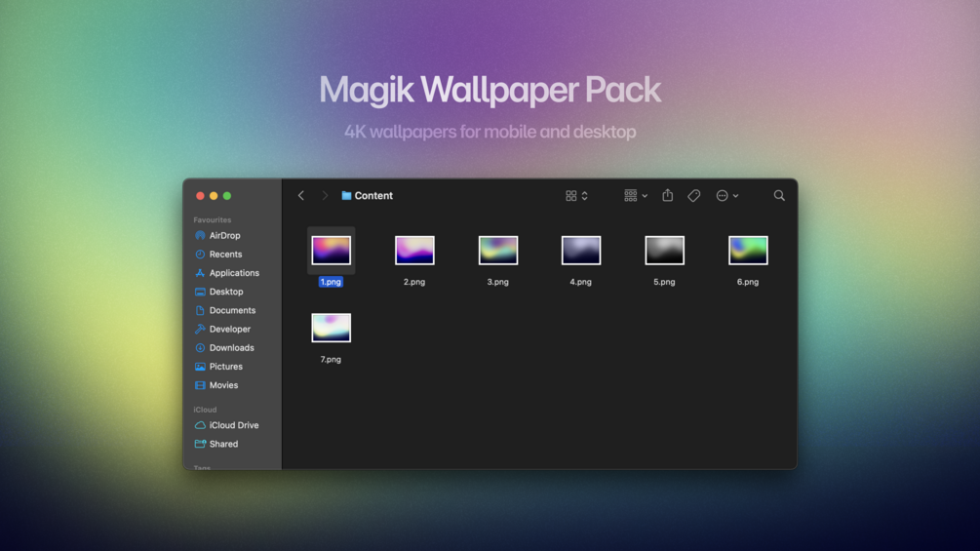Click the iCloud Drive cloud icon

[x=200, y=425]
